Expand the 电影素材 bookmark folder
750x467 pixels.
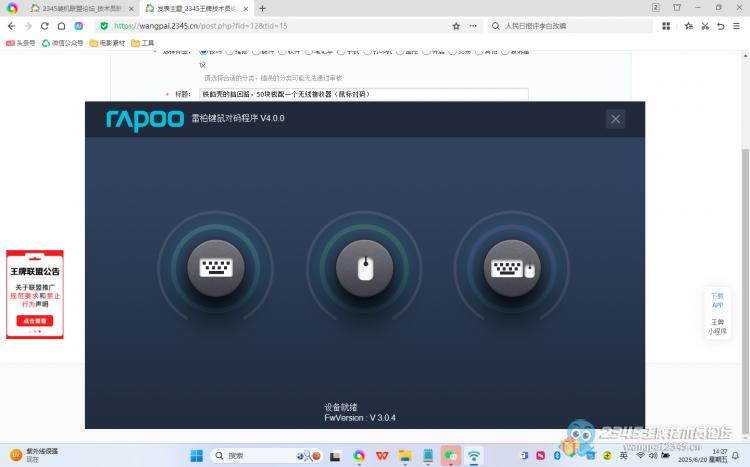(x=109, y=43)
